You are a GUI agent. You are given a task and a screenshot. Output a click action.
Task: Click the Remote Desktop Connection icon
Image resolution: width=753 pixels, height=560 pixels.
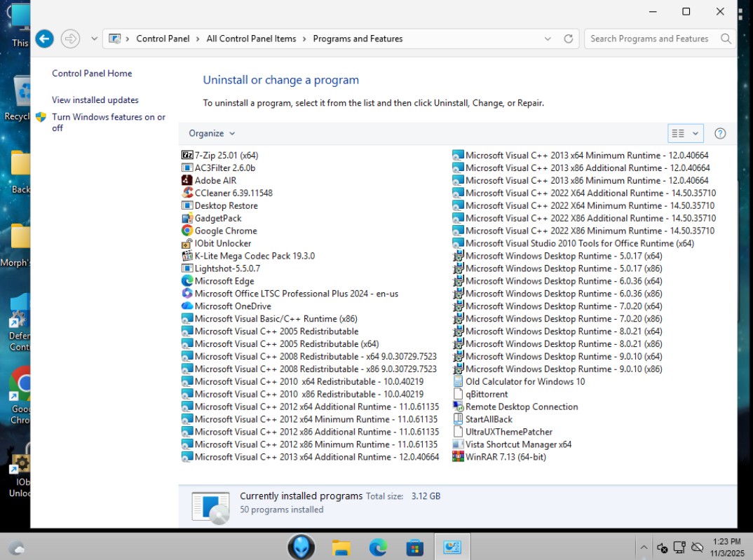[458, 407]
